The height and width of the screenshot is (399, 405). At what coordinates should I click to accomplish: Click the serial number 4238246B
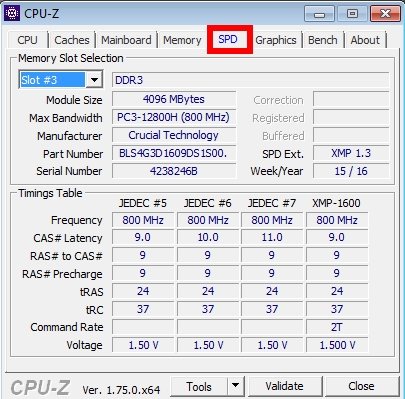pos(174,171)
